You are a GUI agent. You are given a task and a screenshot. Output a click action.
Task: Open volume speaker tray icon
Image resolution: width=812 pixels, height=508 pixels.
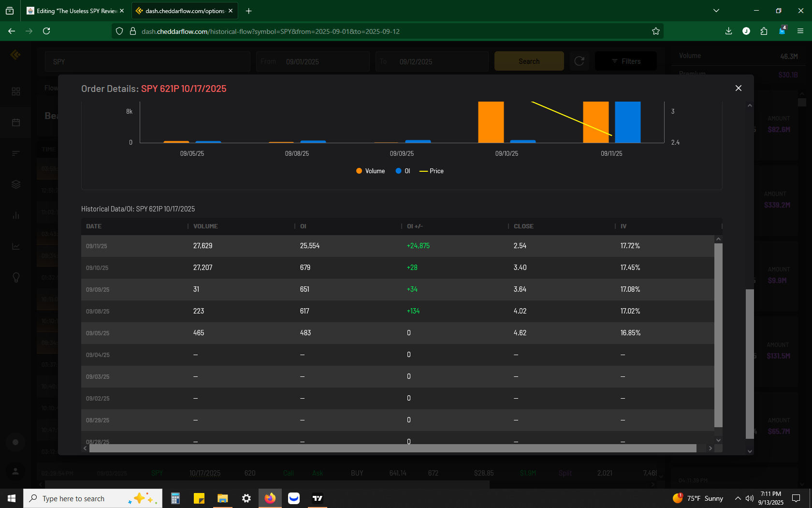(x=750, y=498)
